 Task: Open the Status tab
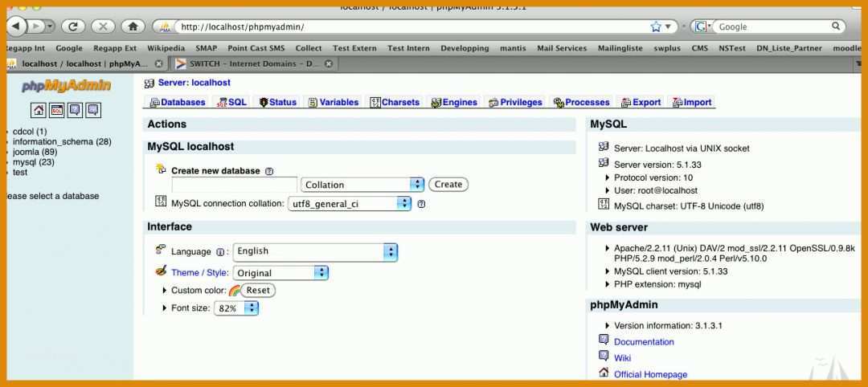coord(278,102)
